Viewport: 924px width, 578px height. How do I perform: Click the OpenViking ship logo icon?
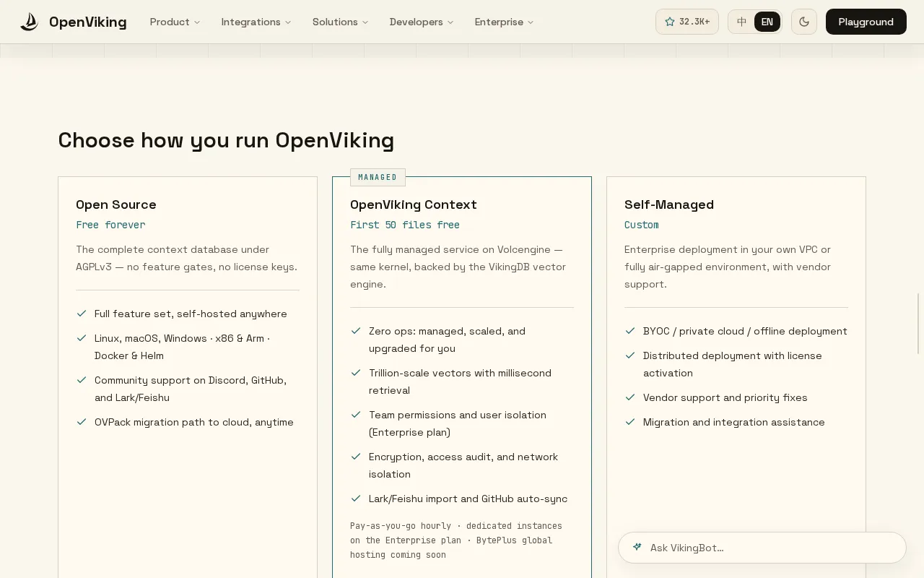click(x=29, y=22)
